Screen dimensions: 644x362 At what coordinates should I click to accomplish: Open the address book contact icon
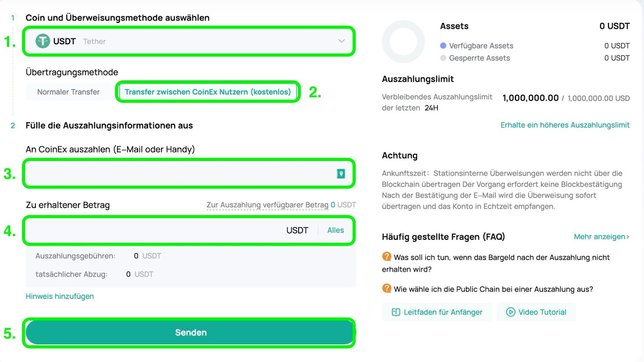coord(341,174)
